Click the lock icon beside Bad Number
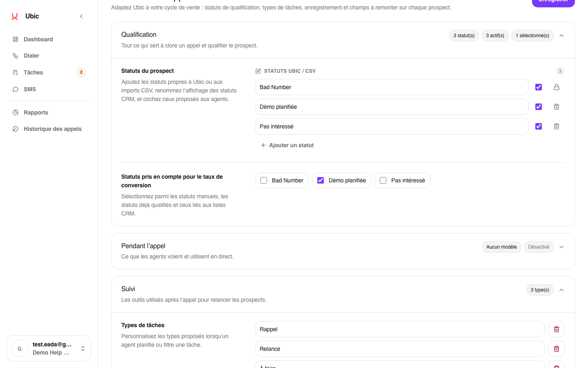This screenshot has height=368, width=588. pyautogui.click(x=557, y=87)
